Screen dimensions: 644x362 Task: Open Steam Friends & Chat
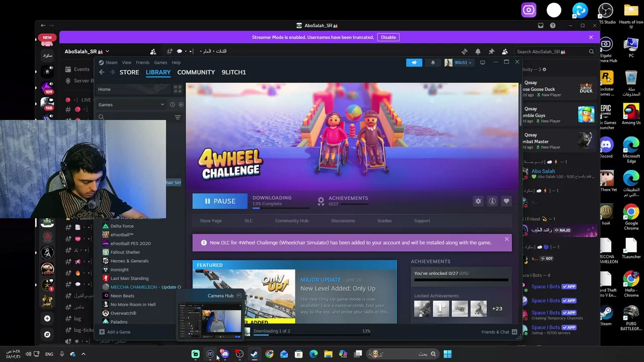tap(499, 332)
